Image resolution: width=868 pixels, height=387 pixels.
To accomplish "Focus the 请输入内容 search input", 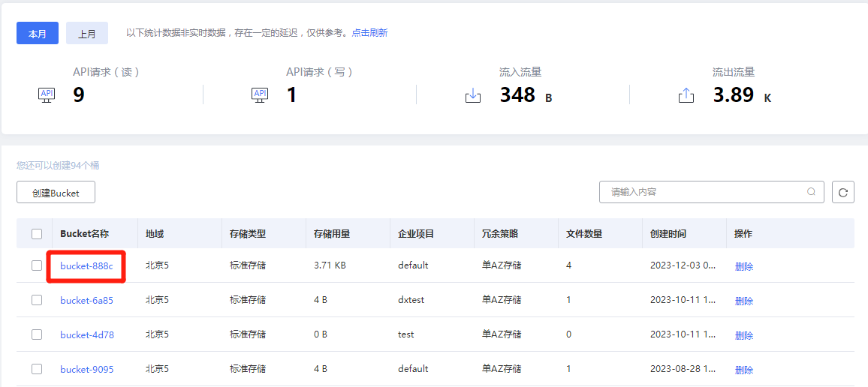I will pos(702,192).
